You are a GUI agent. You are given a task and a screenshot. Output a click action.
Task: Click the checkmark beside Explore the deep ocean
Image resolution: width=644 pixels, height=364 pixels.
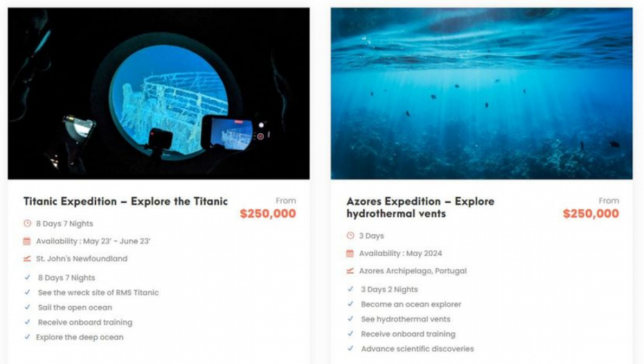point(28,337)
